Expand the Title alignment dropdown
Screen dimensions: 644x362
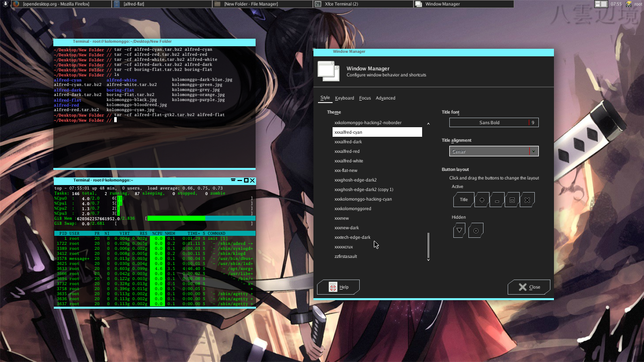tap(494, 151)
